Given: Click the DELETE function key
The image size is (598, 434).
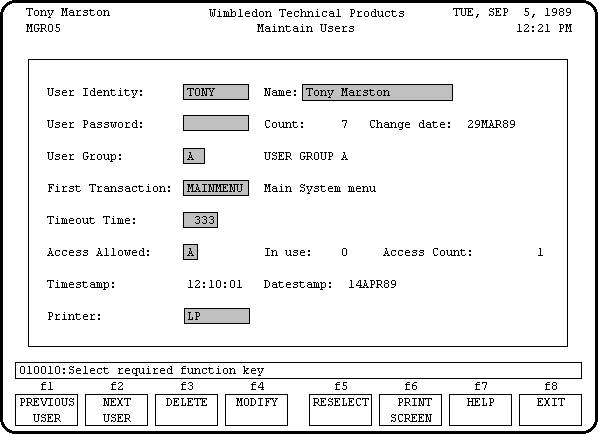Looking at the screenshot, I should (x=186, y=410).
